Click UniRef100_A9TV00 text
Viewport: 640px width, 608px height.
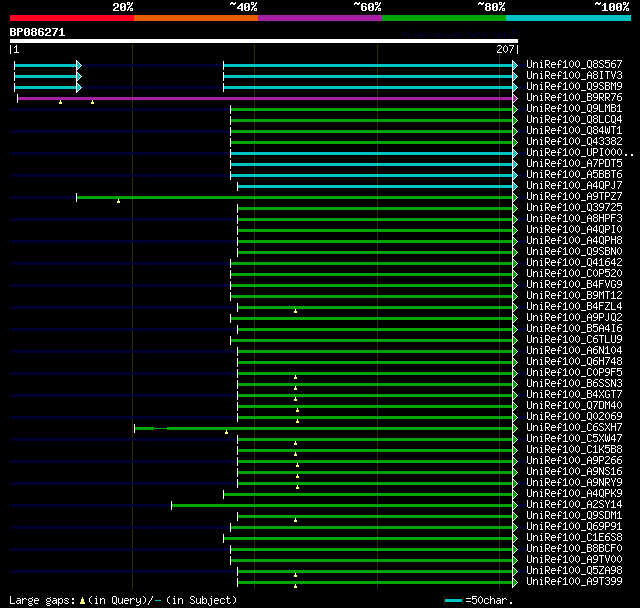[x=574, y=560]
